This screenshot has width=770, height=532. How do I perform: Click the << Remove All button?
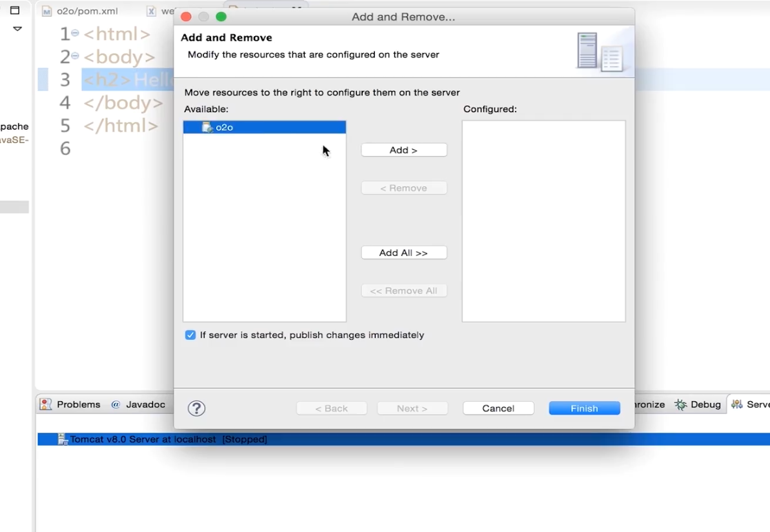(403, 291)
